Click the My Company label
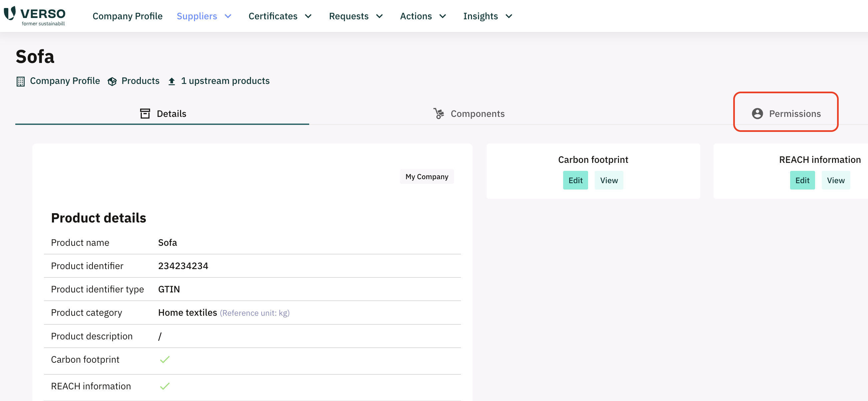868x401 pixels. (x=427, y=177)
